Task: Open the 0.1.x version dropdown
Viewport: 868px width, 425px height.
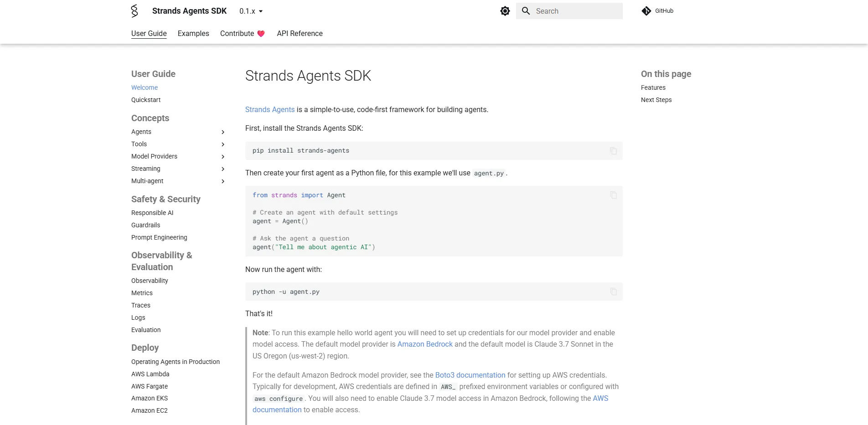Action: (x=251, y=11)
